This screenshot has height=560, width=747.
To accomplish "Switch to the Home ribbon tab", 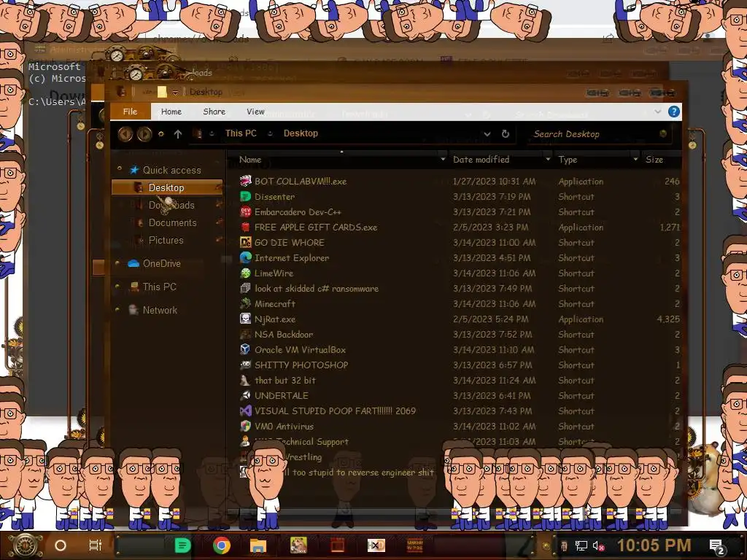I will pos(171,112).
